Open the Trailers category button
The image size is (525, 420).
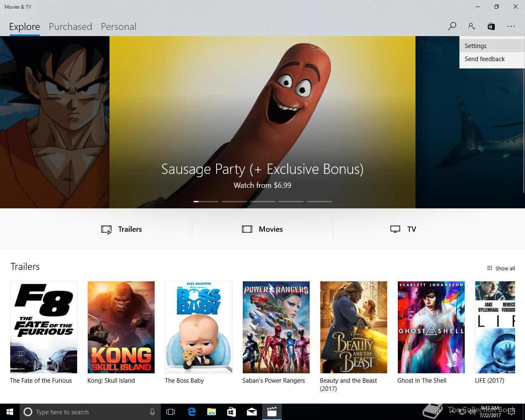pyautogui.click(x=121, y=229)
